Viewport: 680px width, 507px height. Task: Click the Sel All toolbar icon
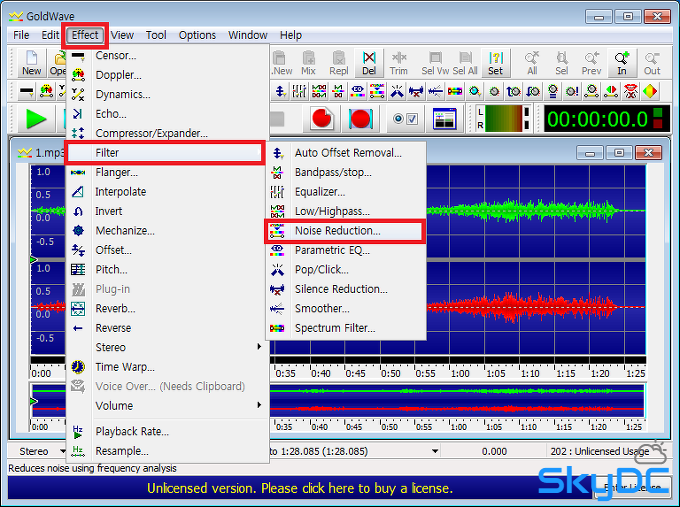(465, 63)
